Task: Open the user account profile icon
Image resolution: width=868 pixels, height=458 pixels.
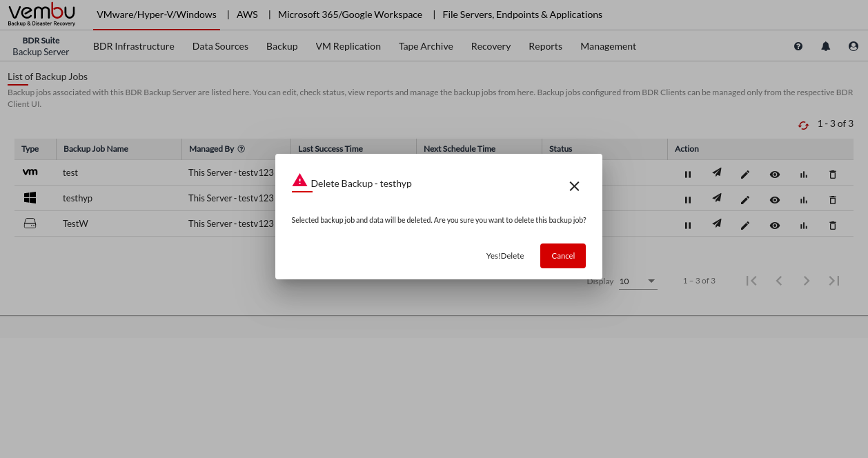Action: 854,46
